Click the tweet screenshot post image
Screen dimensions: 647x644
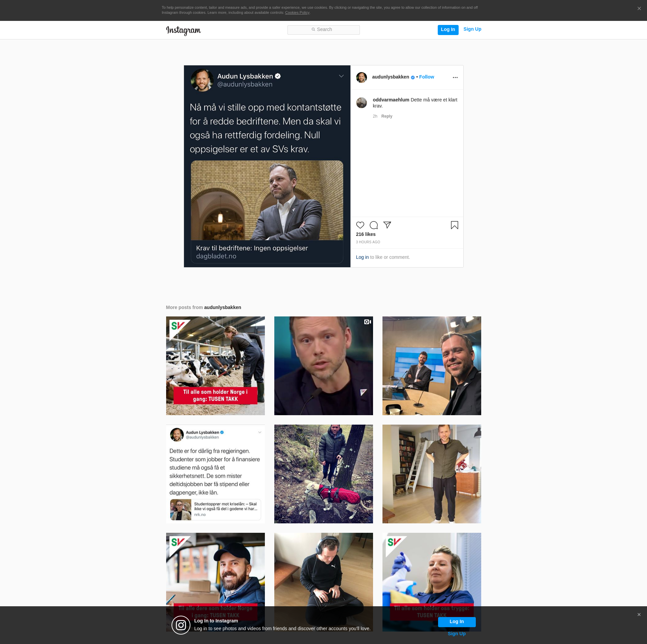267,166
